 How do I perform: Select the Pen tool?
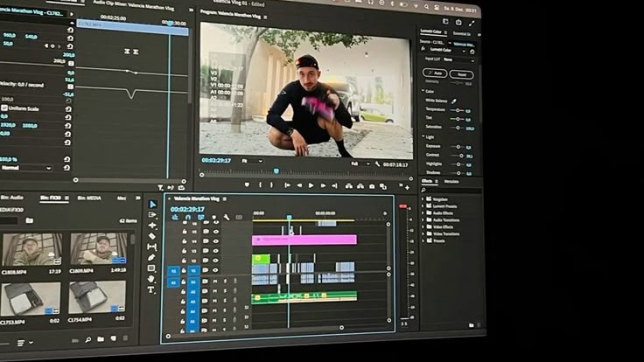[151, 257]
